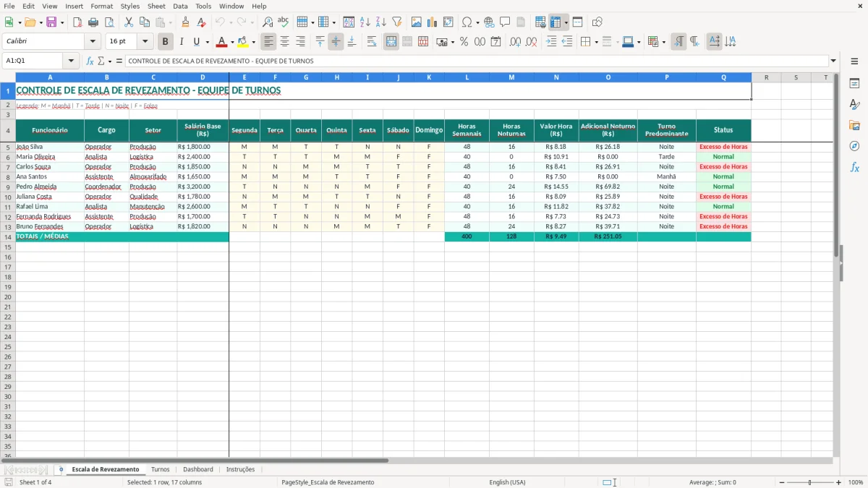This screenshot has height=488, width=868.
Task: Click the Print icon
Action: coord(93,22)
